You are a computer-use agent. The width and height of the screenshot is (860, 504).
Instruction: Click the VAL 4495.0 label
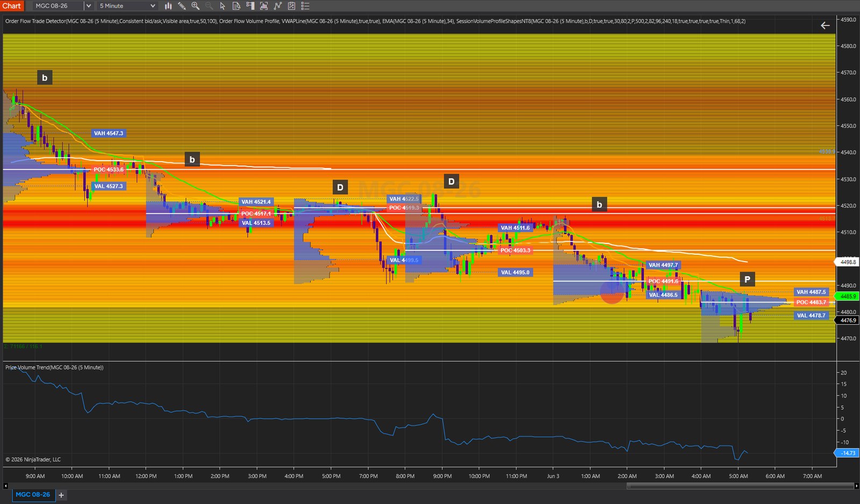515,272
